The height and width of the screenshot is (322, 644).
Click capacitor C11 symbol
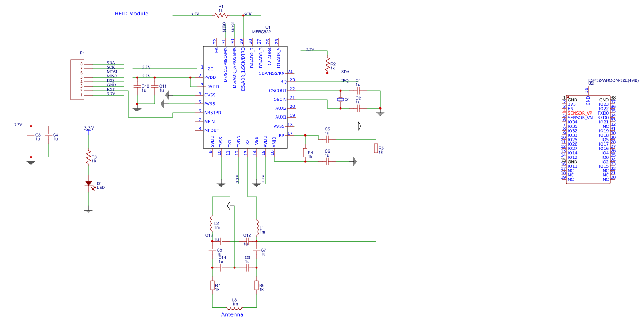pos(155,86)
